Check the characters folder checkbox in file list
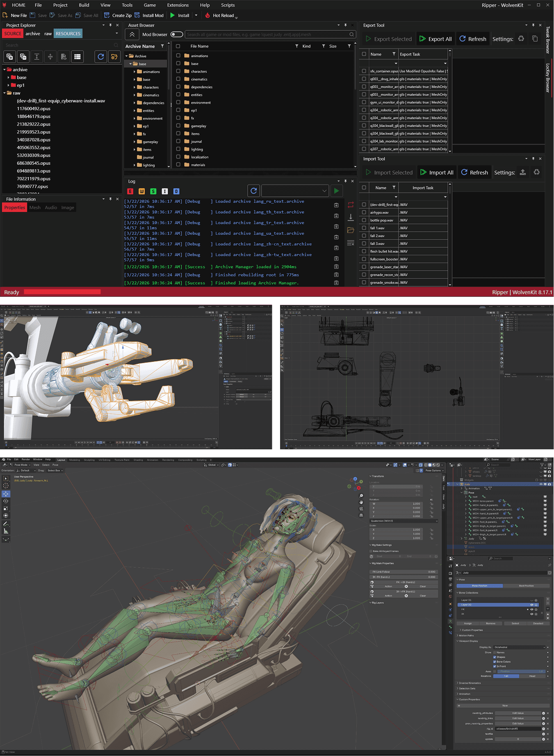The height and width of the screenshot is (756, 554). pyautogui.click(x=178, y=71)
